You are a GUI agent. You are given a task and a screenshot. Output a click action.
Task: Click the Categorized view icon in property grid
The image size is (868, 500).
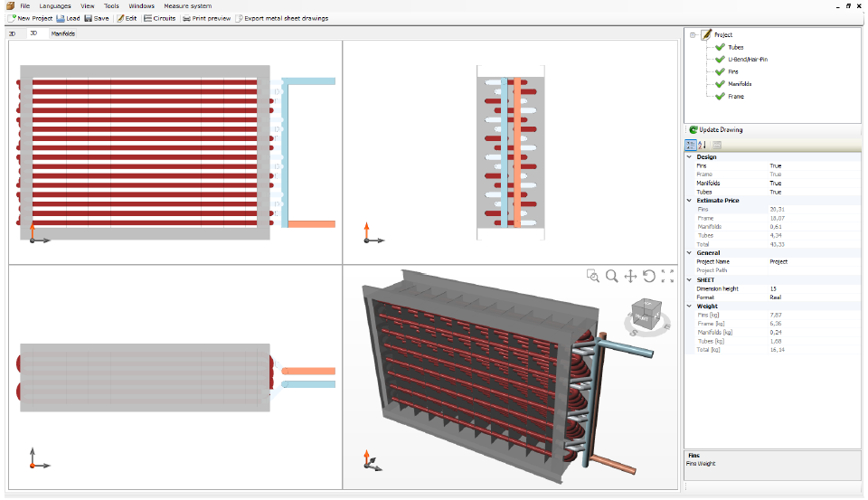point(690,145)
